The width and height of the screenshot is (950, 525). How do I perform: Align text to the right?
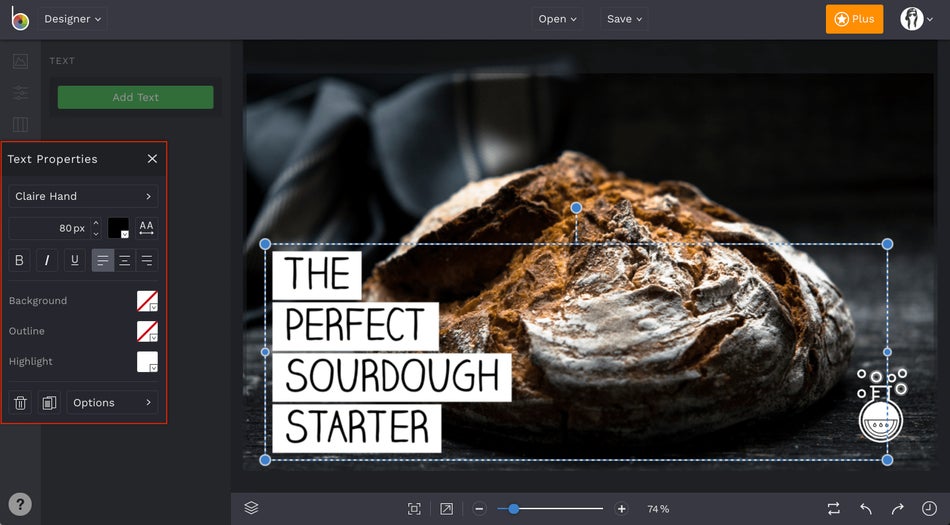tap(147, 260)
